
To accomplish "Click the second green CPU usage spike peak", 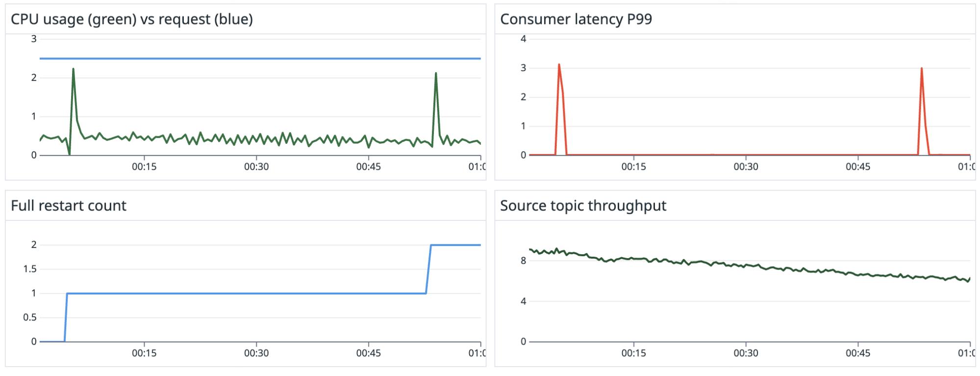I will coord(435,74).
